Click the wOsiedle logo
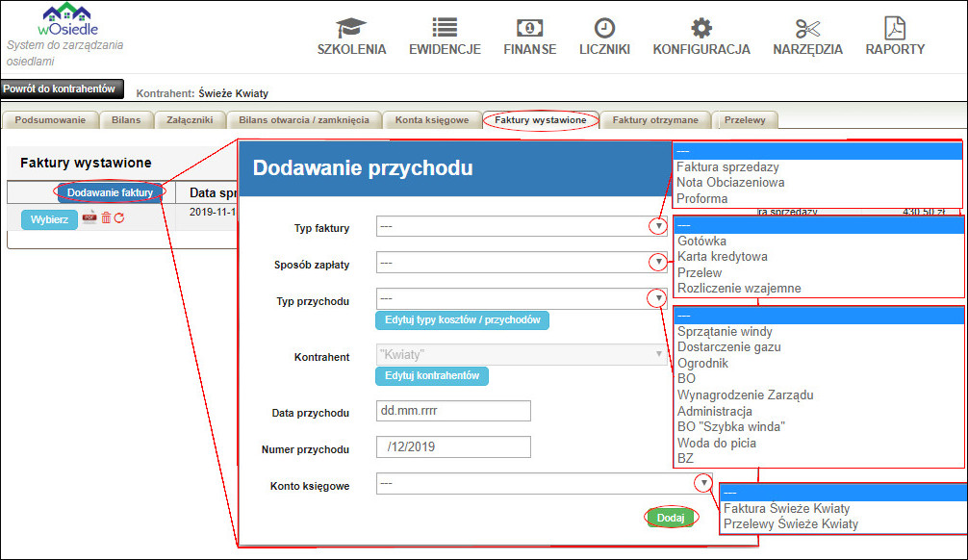This screenshot has width=968, height=560. (67, 20)
